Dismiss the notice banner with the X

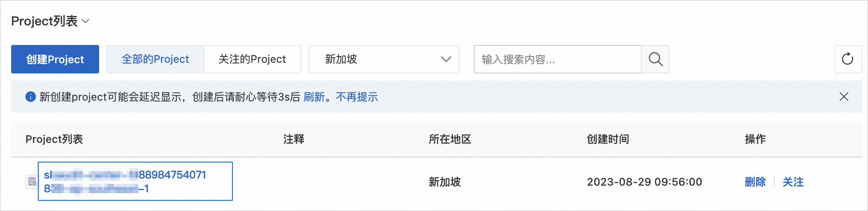[844, 97]
